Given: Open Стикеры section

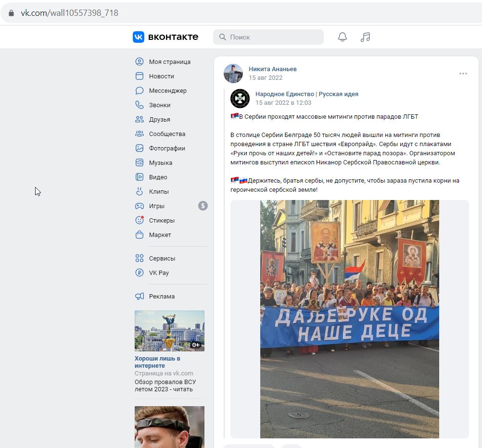Looking at the screenshot, I should [x=162, y=221].
